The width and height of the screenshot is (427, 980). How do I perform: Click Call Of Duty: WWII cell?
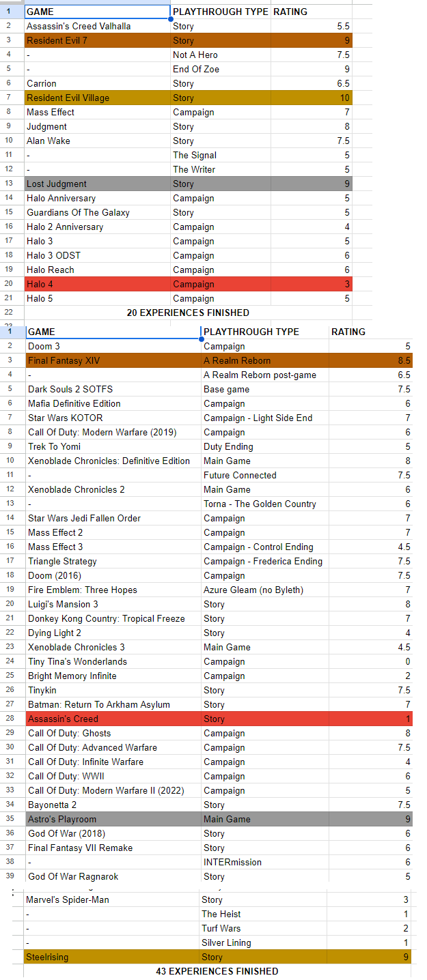pos(113,776)
